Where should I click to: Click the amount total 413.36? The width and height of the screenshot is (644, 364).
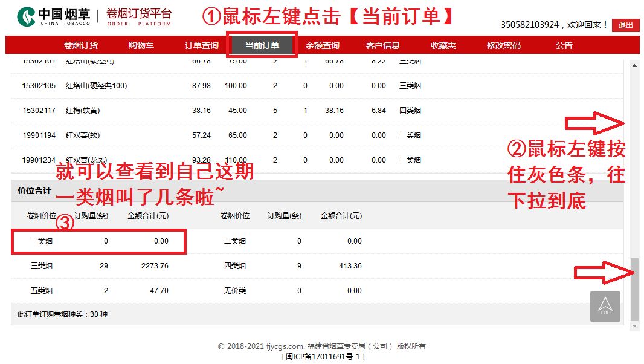350,265
